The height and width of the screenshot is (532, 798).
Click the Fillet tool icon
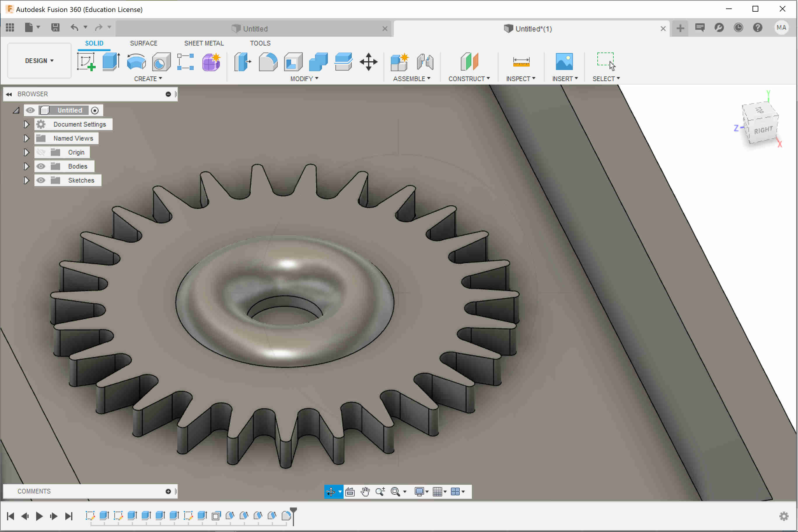268,62
